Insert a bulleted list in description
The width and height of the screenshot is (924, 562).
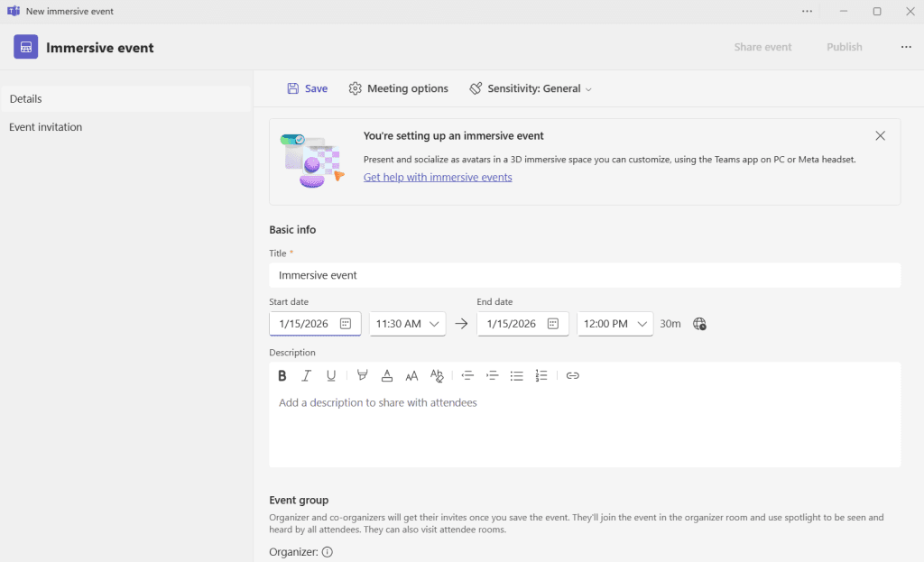[x=517, y=376]
